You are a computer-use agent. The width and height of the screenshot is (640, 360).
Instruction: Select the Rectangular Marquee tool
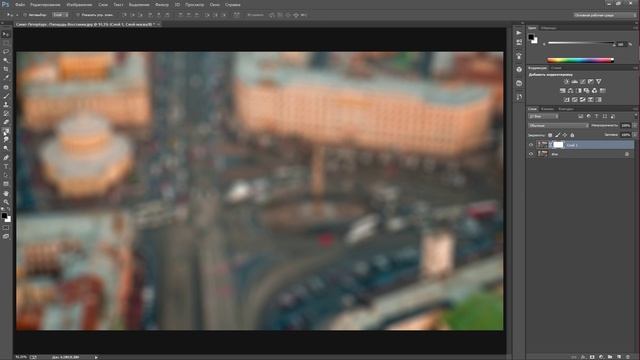tap(6, 43)
